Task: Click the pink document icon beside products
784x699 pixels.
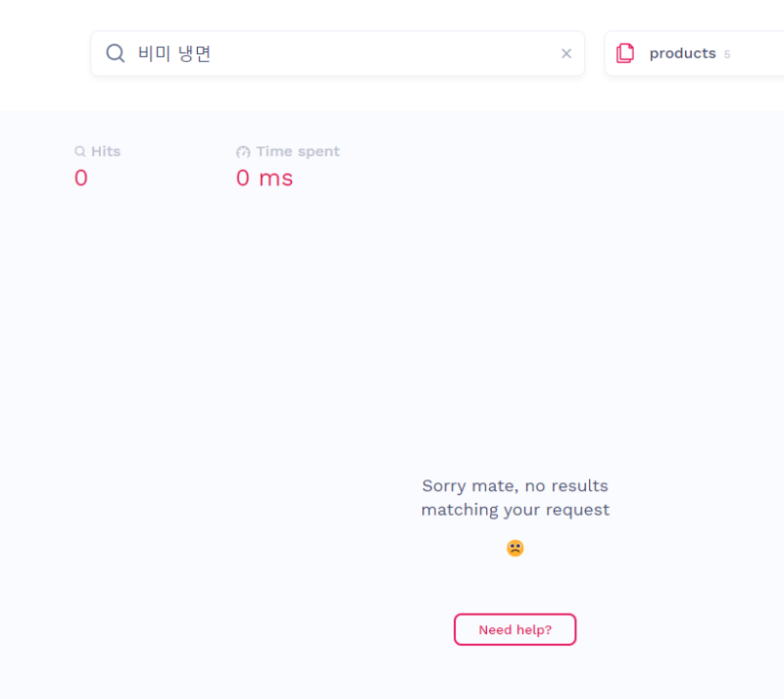Action: coord(625,54)
